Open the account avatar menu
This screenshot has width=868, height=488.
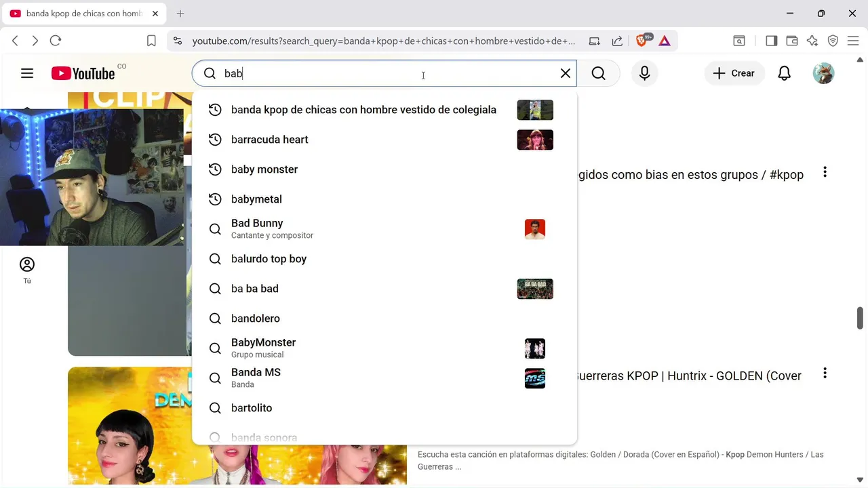[823, 73]
